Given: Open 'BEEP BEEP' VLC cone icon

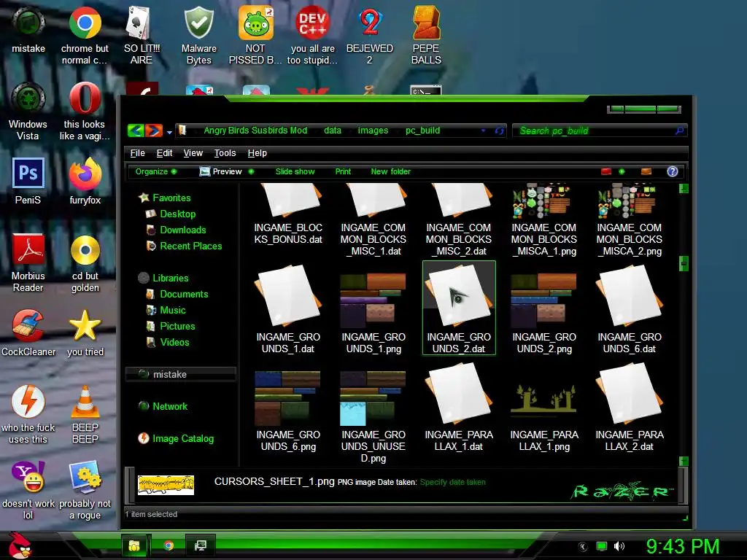Looking at the screenshot, I should tap(85, 415).
